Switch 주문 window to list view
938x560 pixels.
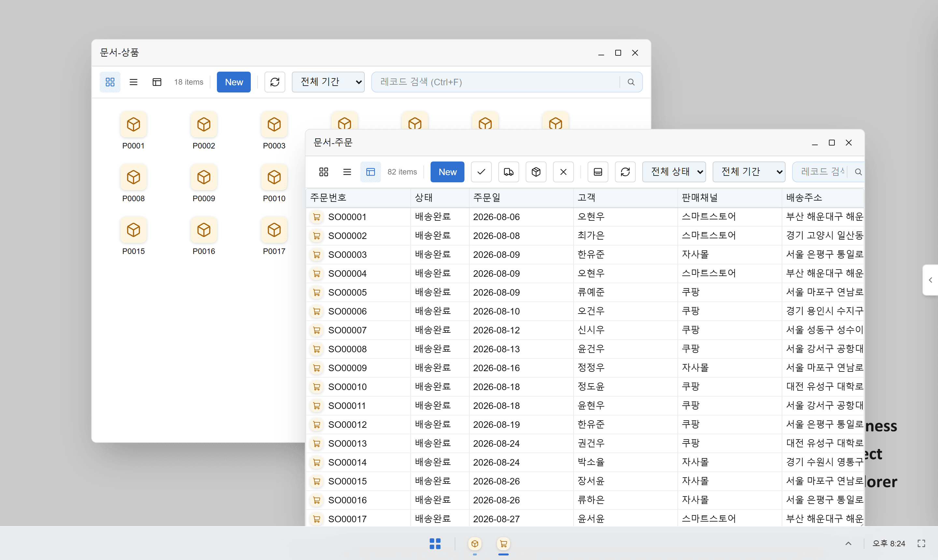[347, 172]
